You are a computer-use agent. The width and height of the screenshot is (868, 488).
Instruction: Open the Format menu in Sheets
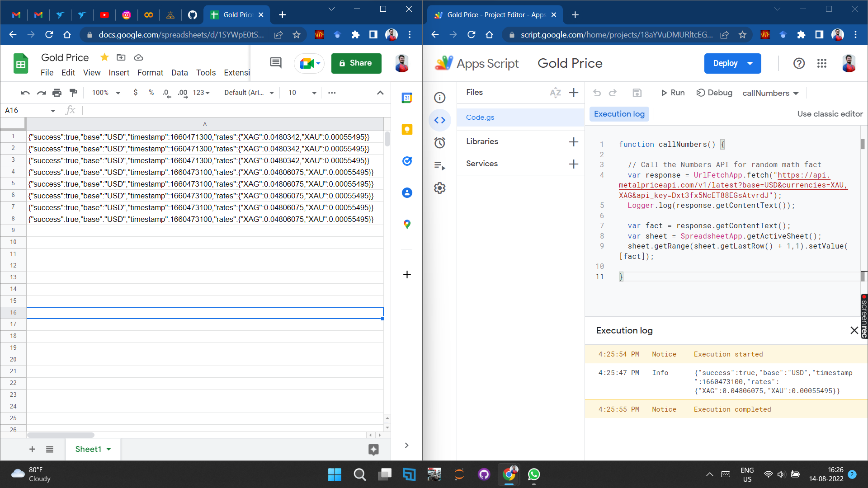click(150, 73)
